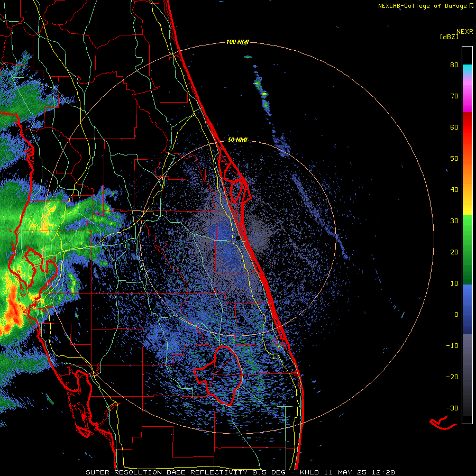
Task: Click the 50 NMI range ring label
Action: [x=237, y=140]
